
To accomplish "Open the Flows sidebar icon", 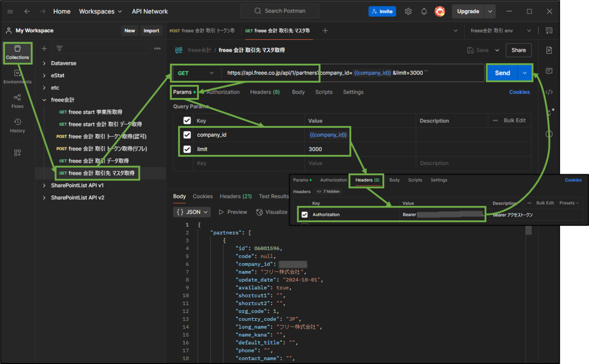I will tap(18, 102).
